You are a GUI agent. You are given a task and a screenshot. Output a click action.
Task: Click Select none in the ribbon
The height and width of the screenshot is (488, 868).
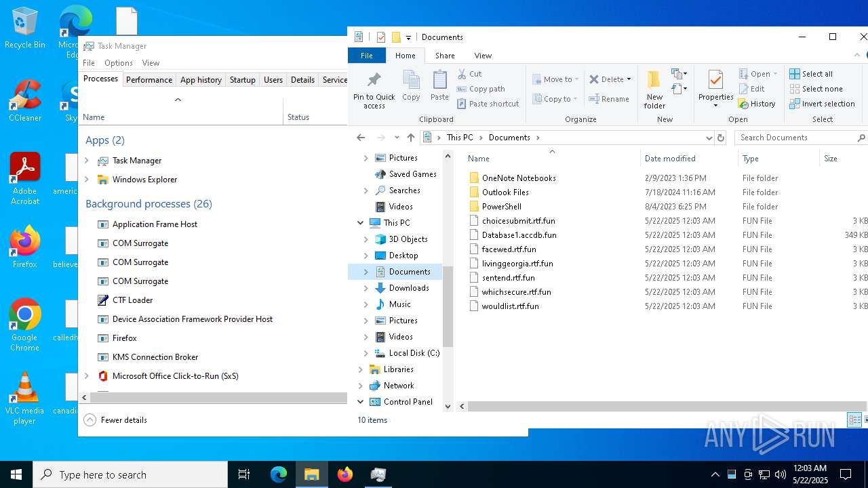click(816, 89)
